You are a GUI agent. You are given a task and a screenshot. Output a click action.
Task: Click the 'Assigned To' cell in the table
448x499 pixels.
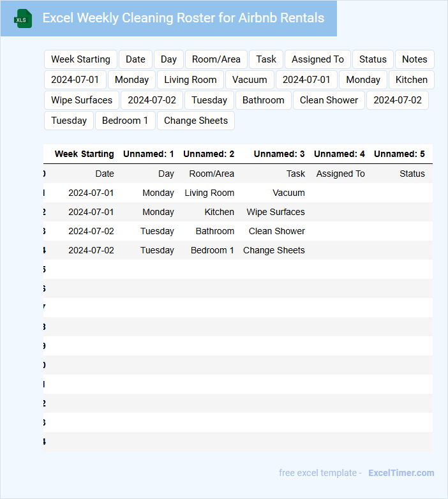point(340,174)
